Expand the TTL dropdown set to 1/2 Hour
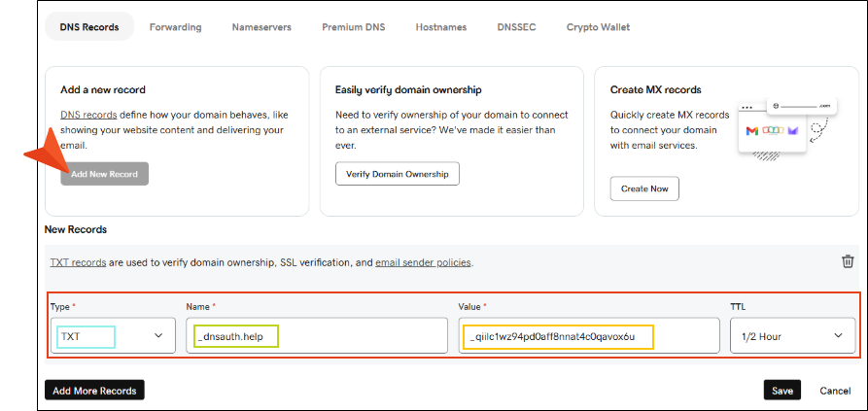The image size is (868, 411). [x=792, y=309]
